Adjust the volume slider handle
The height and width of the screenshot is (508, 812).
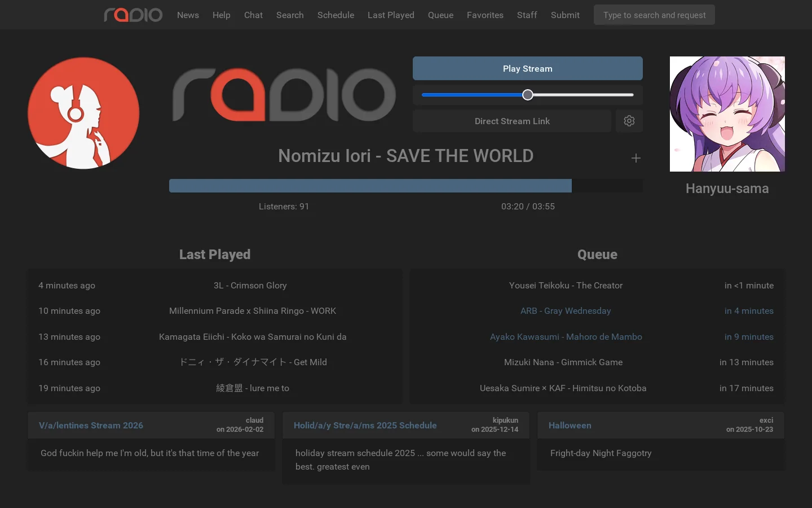tap(528, 95)
